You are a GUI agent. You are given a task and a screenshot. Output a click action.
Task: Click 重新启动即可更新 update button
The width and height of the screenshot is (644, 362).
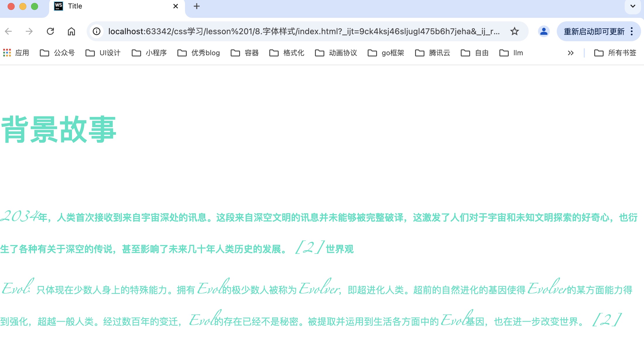pyautogui.click(x=594, y=31)
